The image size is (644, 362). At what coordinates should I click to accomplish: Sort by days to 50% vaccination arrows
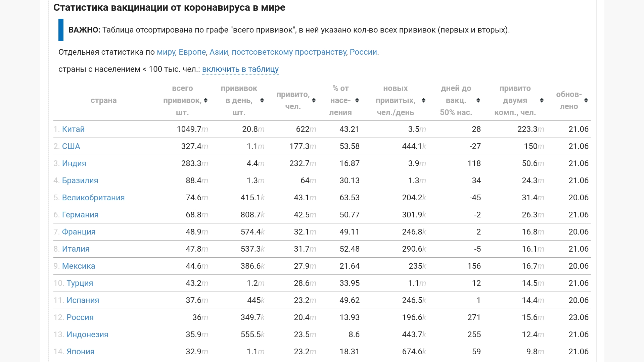(x=478, y=100)
